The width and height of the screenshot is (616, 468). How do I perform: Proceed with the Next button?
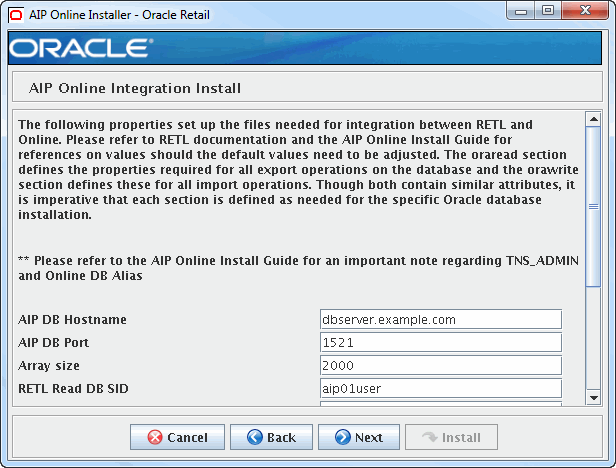359,437
